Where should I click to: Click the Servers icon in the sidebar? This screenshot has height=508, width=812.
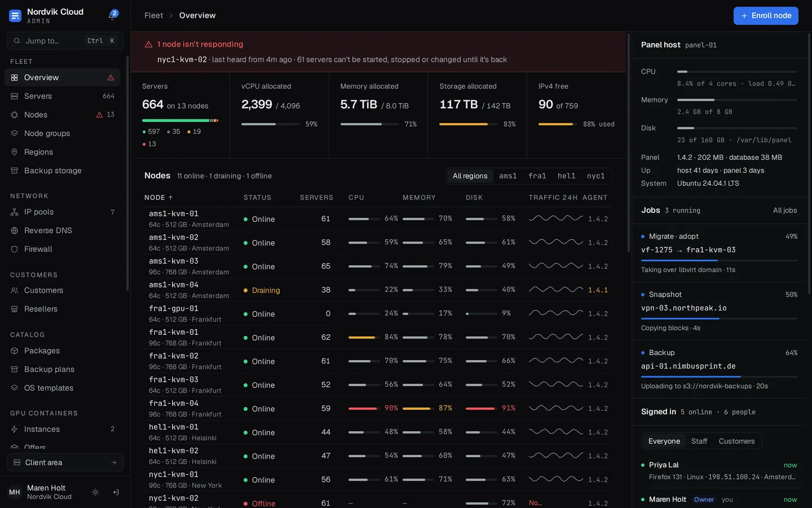click(x=15, y=96)
